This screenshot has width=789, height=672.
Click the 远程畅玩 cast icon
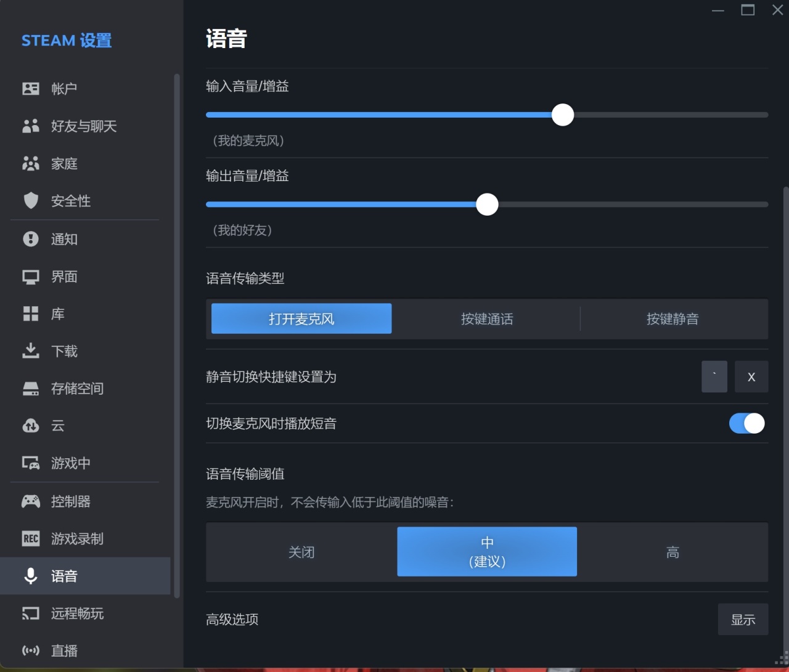point(31,613)
